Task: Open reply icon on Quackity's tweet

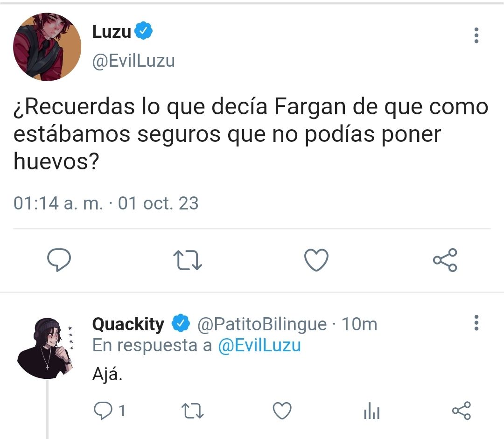Action: tap(103, 411)
